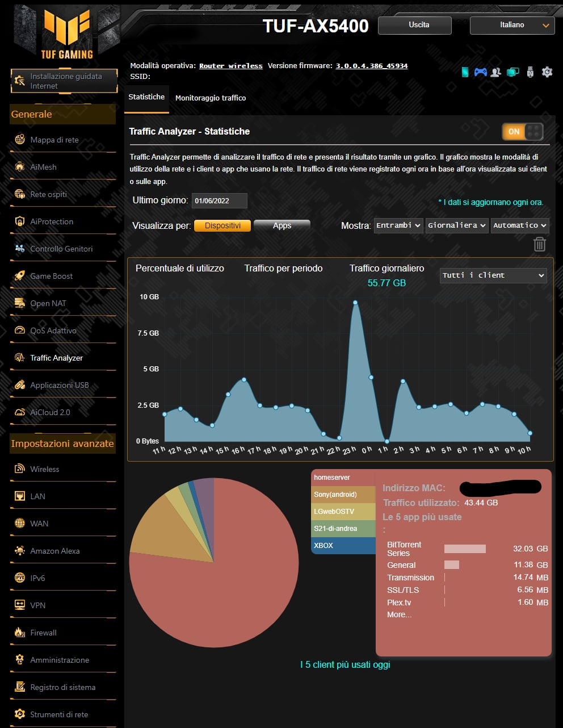
Task: Open firmware version 3.0.0.4.386_45934 link
Action: point(372,66)
